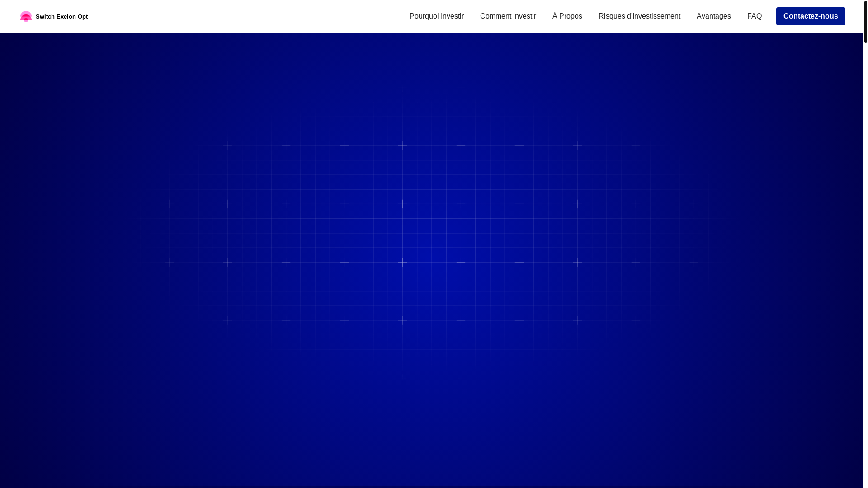Jump to the Avantages section
This screenshot has width=868, height=488.
coord(713,16)
